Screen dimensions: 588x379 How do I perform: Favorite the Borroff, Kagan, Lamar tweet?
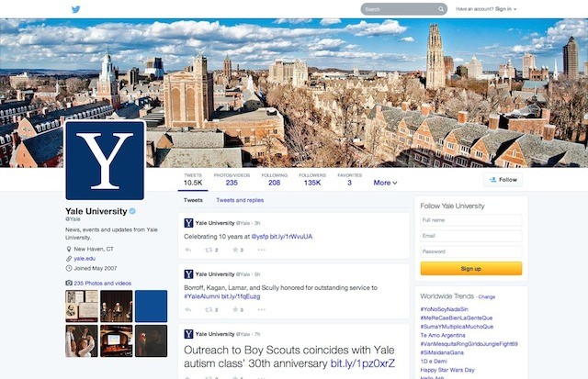[x=235, y=310]
